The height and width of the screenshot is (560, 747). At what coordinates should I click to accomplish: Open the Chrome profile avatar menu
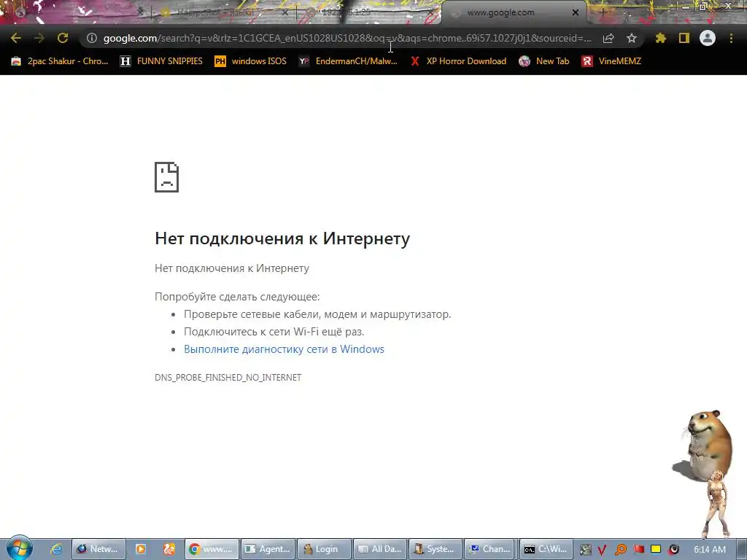(x=708, y=38)
